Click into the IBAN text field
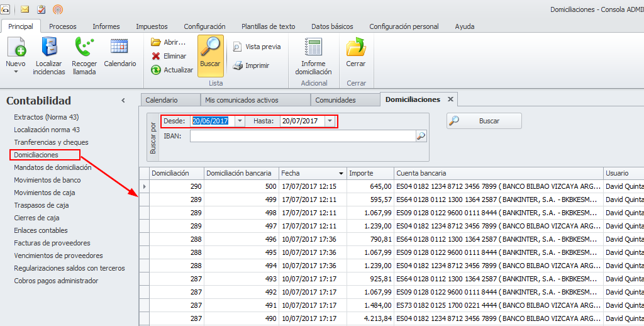 302,136
